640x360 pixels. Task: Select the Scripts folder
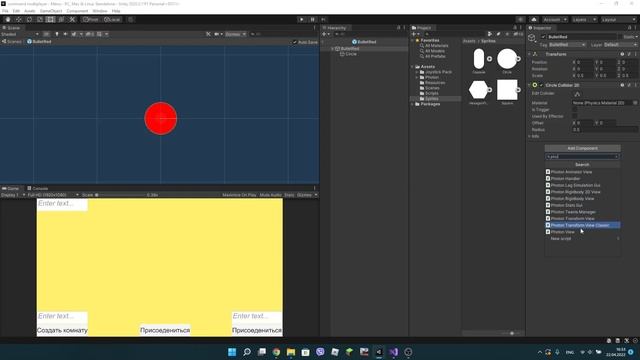(x=431, y=93)
